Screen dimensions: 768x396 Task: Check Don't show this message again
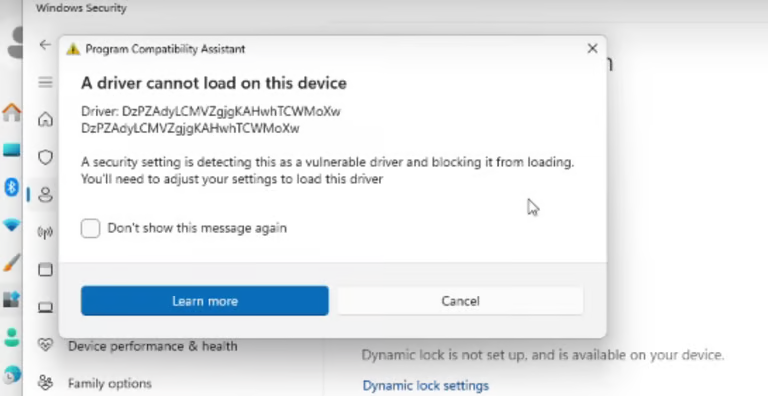(91, 228)
